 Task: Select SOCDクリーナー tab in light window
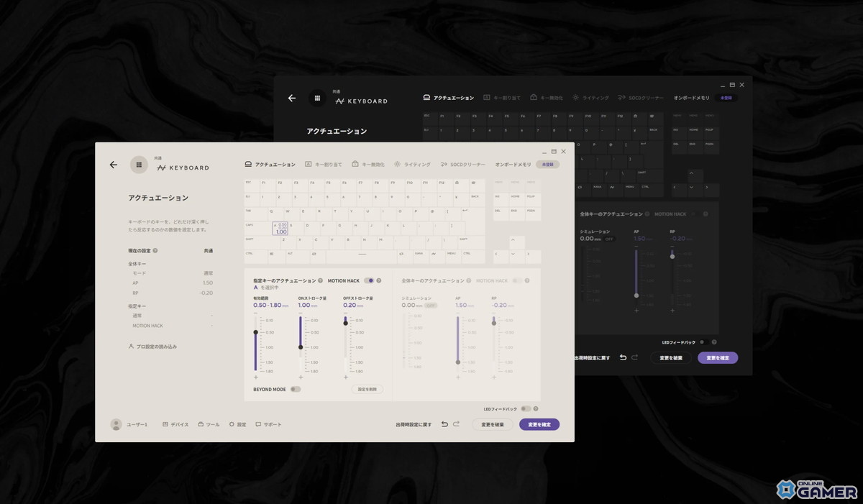(x=462, y=165)
